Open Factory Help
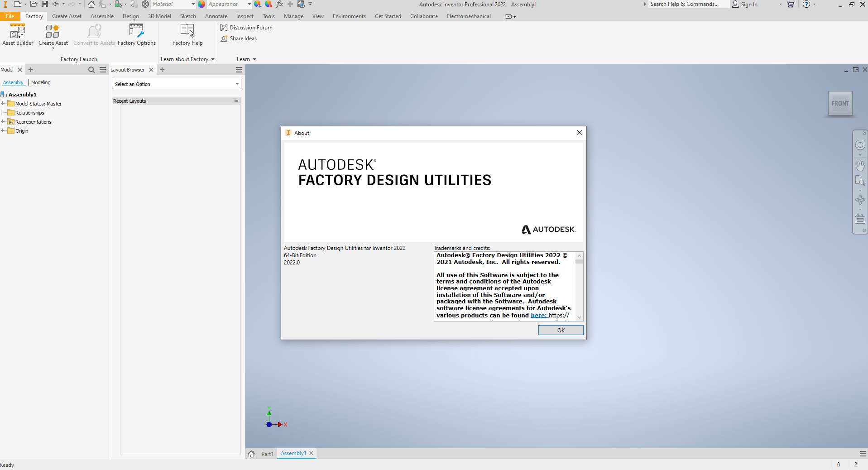Image resolution: width=868 pixels, height=470 pixels. 187,35
